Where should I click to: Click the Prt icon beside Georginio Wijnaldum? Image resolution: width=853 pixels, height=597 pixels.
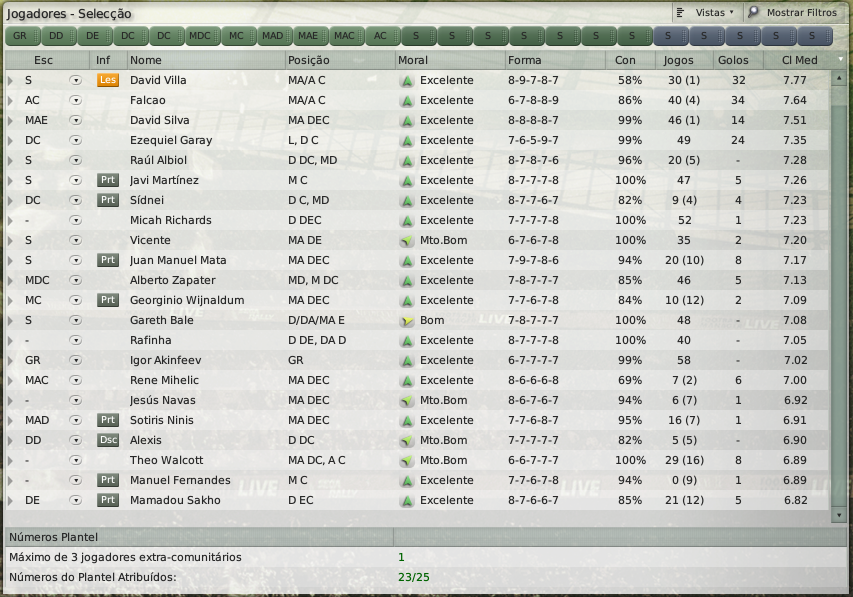108,300
